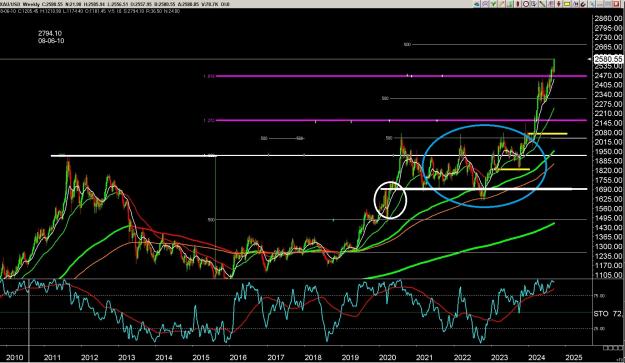The height and width of the screenshot is (363, 625).
Task: Click the 2730.00 price axis label
Action: [608, 37]
